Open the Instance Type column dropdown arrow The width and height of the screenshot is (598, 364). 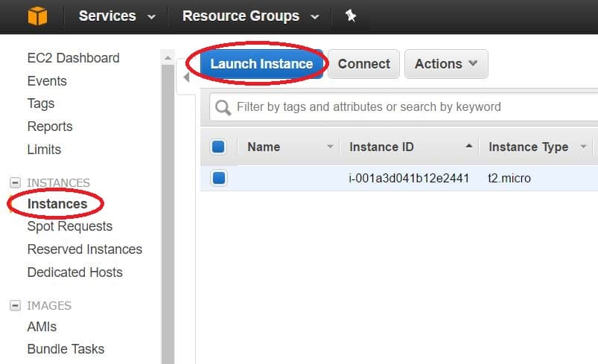[x=583, y=147]
